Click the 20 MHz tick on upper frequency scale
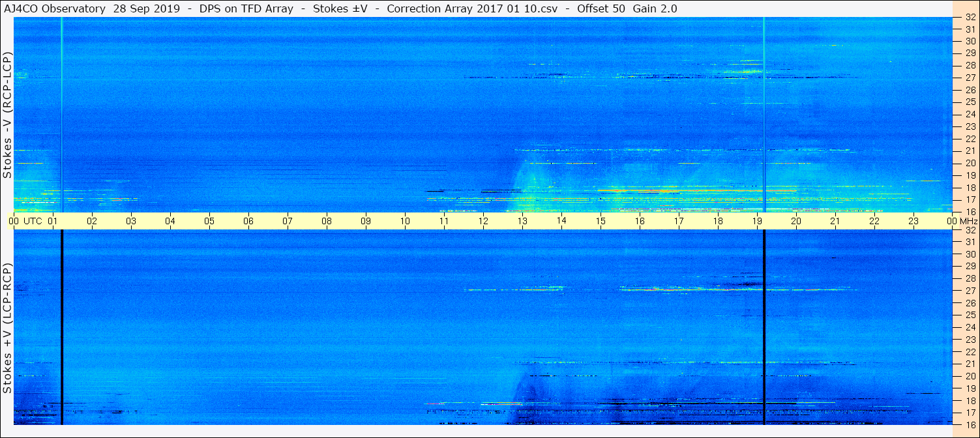The height and width of the screenshot is (438, 980). [970, 163]
